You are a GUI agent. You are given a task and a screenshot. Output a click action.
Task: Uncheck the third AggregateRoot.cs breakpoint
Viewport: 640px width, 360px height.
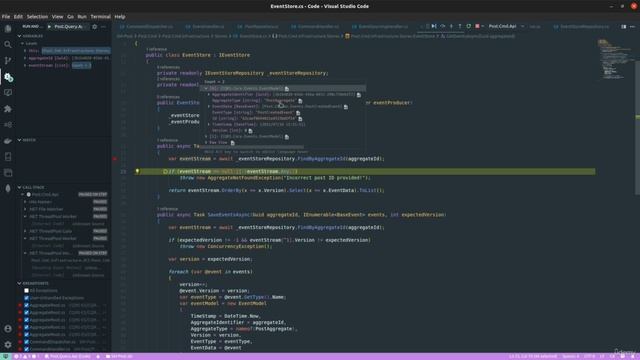click(27, 320)
